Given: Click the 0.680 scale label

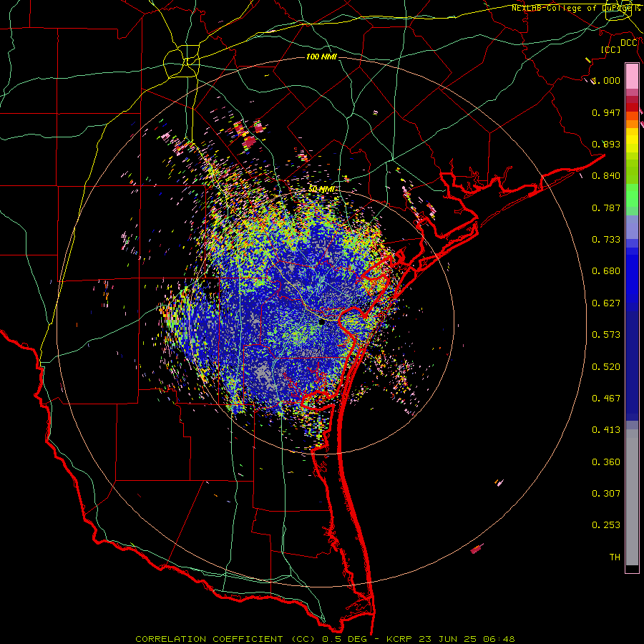Looking at the screenshot, I should (606, 271).
